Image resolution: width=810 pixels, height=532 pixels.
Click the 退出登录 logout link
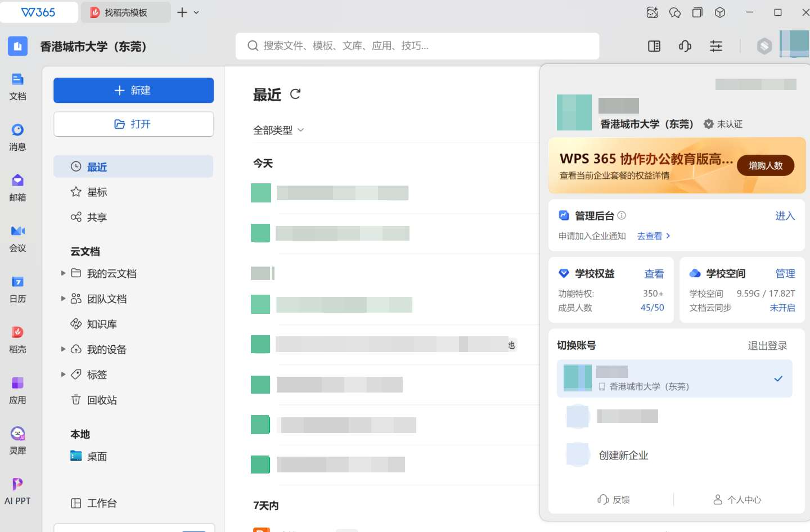tap(767, 345)
